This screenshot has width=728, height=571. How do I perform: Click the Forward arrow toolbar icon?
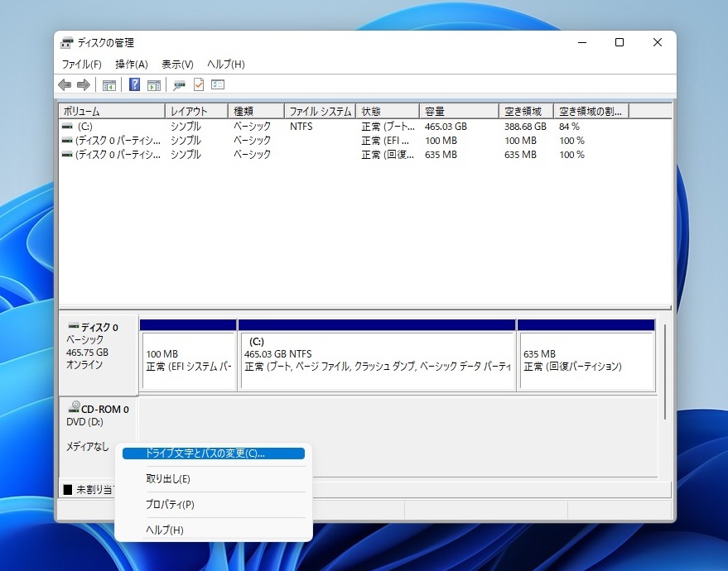click(83, 85)
